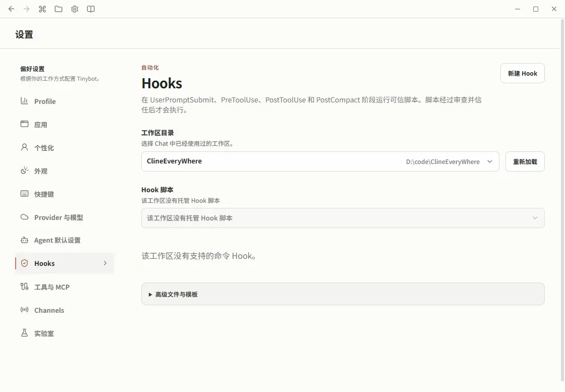Image resolution: width=565 pixels, height=392 pixels.
Task: Open the command key icon in toolbar
Action: tap(42, 9)
